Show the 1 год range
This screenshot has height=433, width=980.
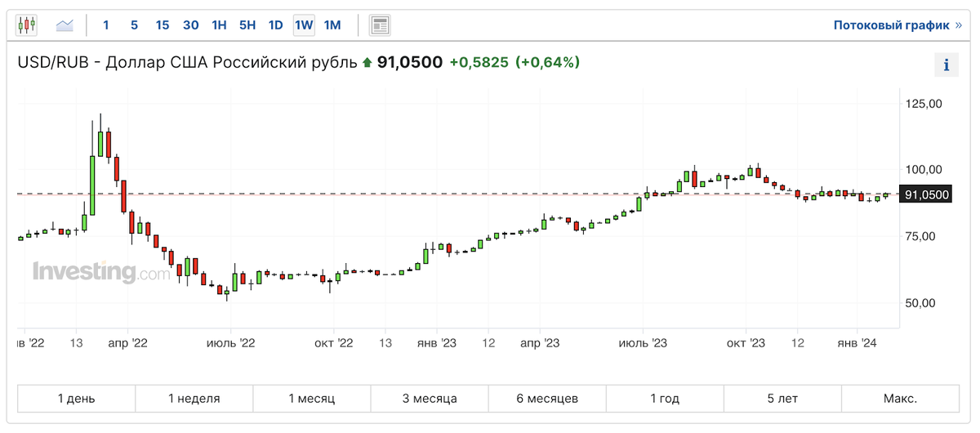pyautogui.click(x=665, y=399)
